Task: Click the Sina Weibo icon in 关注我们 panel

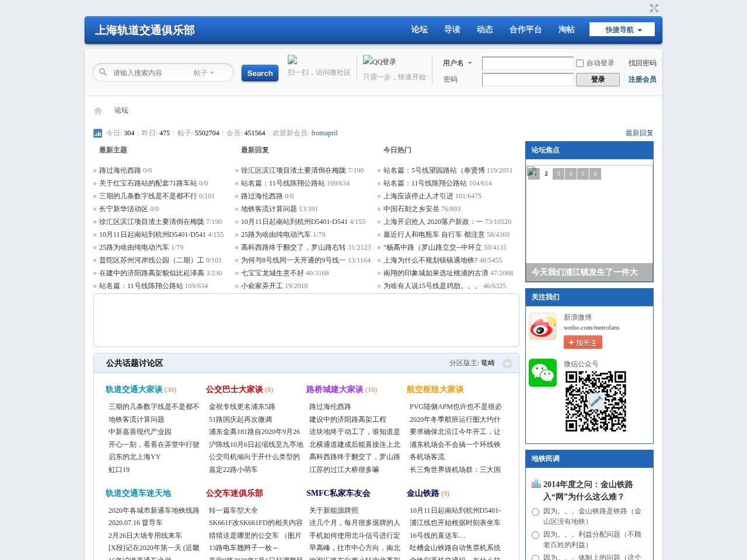Action: [x=543, y=327]
